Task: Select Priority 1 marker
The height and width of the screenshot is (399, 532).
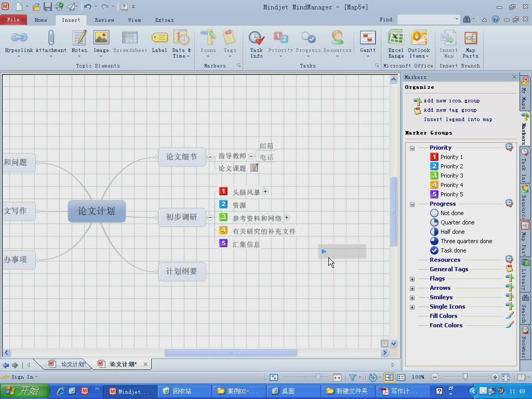Action: pos(446,157)
